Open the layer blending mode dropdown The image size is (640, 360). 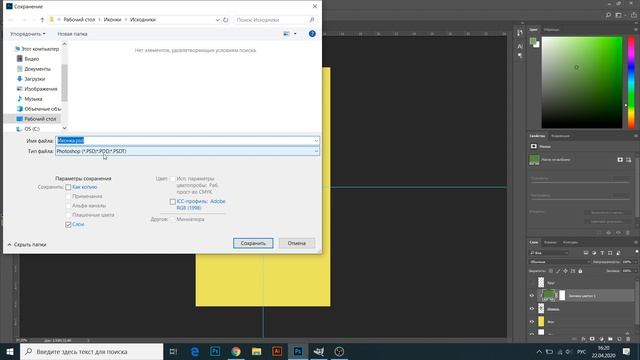pos(560,262)
